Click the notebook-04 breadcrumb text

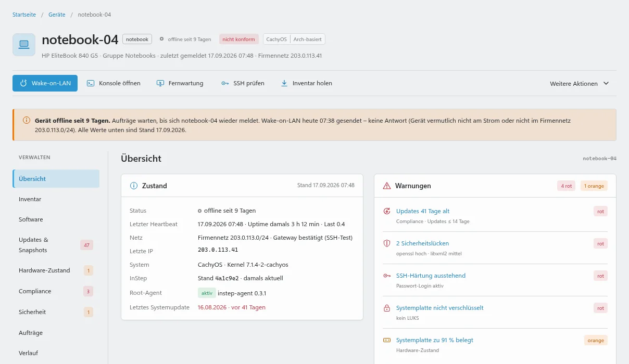click(x=94, y=15)
